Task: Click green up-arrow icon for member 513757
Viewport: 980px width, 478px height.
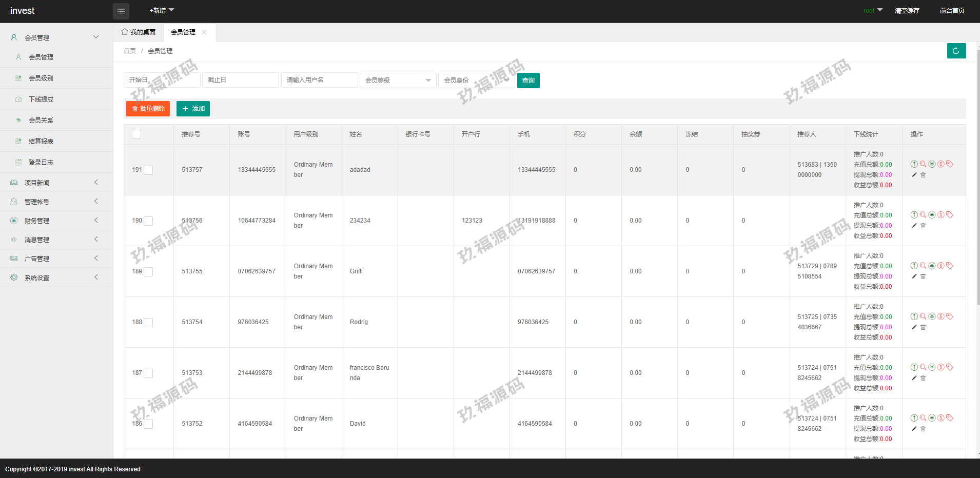Action: click(914, 164)
